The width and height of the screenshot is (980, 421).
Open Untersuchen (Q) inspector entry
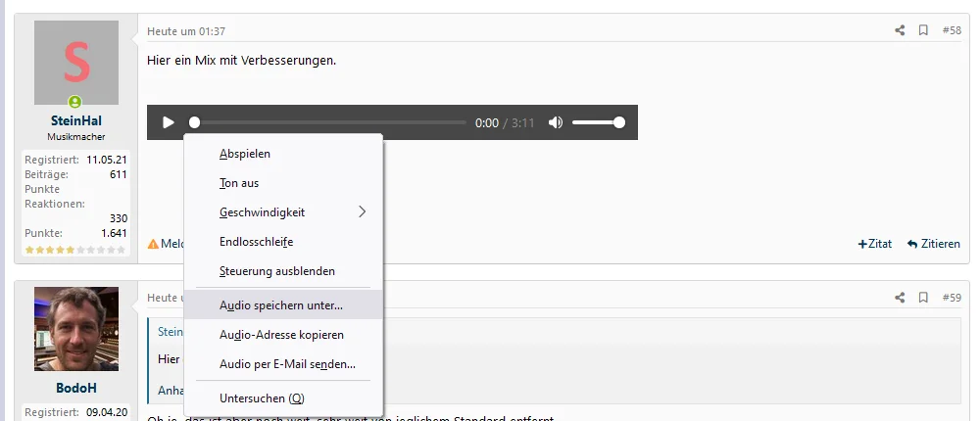point(283,398)
